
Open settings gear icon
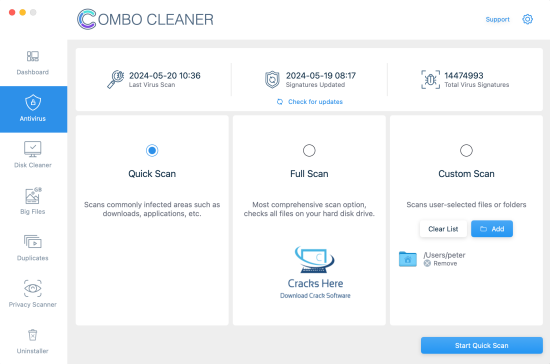click(x=528, y=19)
